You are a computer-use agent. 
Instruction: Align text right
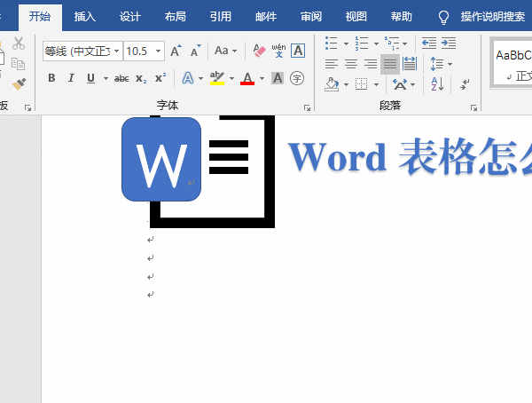370,64
